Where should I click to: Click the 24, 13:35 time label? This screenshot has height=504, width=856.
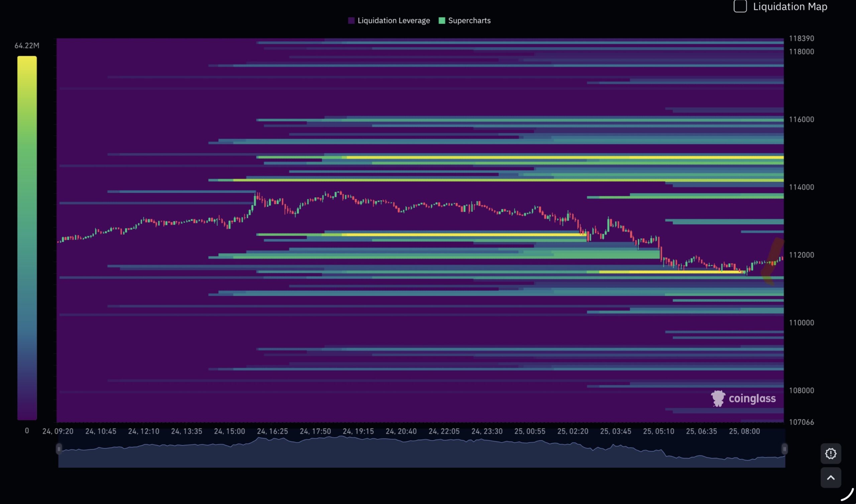tap(187, 431)
